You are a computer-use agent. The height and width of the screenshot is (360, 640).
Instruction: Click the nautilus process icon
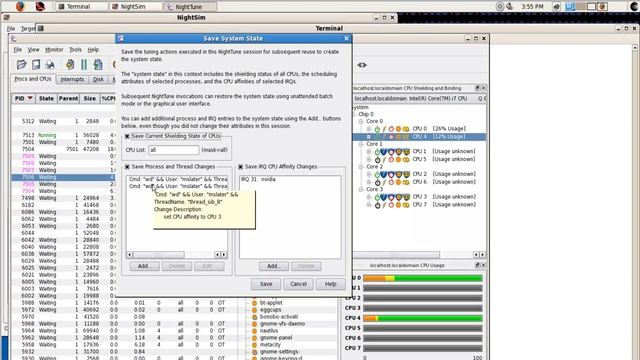pos(254,331)
